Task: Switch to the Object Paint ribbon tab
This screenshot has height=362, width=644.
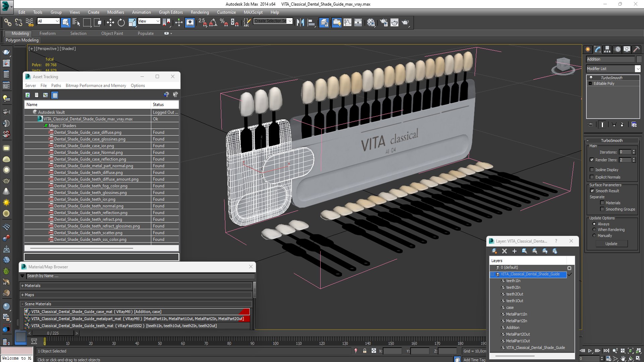Action: [112, 33]
